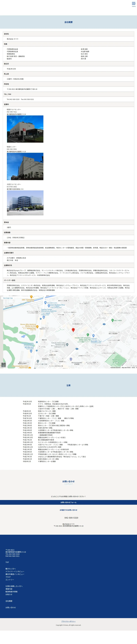Viewport: 137px width, 644px height.
Task: Open View larger map link
Action: point(8,298)
